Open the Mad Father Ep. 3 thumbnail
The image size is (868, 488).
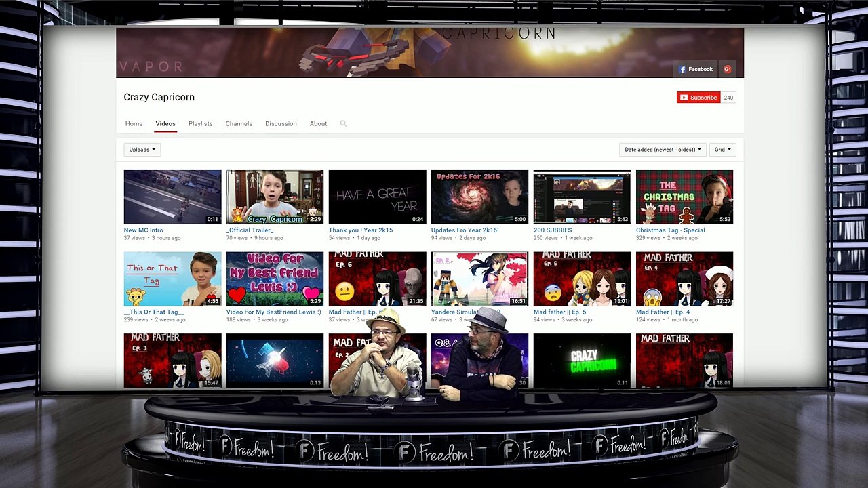click(172, 361)
